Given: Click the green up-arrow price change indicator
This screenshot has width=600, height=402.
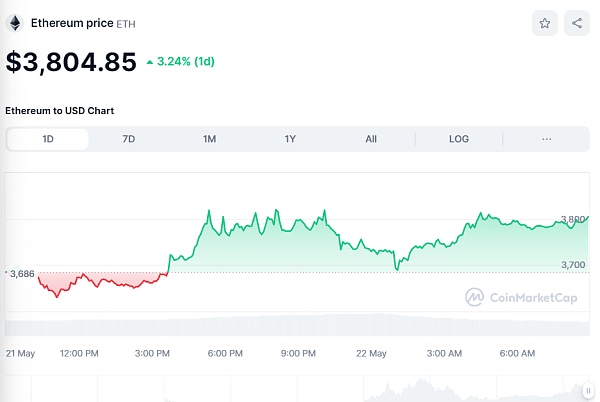Looking at the screenshot, I should (x=150, y=62).
